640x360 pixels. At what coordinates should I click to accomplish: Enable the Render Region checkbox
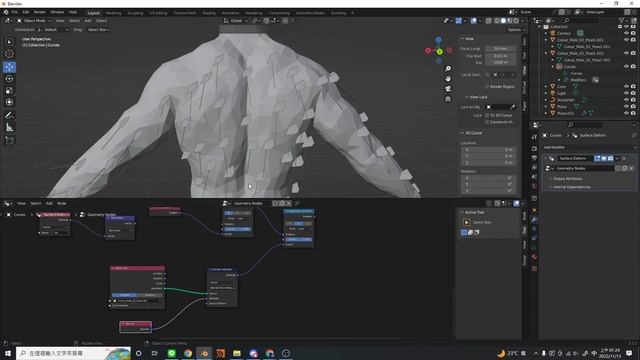click(487, 87)
